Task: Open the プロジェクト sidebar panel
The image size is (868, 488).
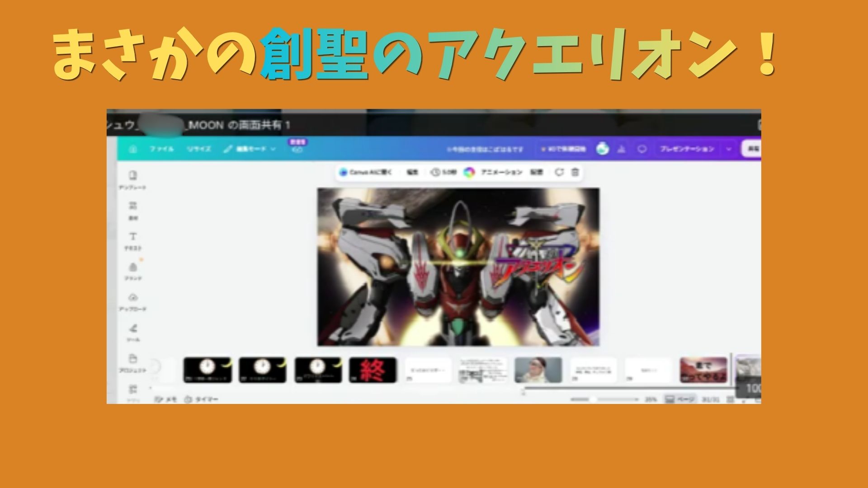Action: click(132, 363)
